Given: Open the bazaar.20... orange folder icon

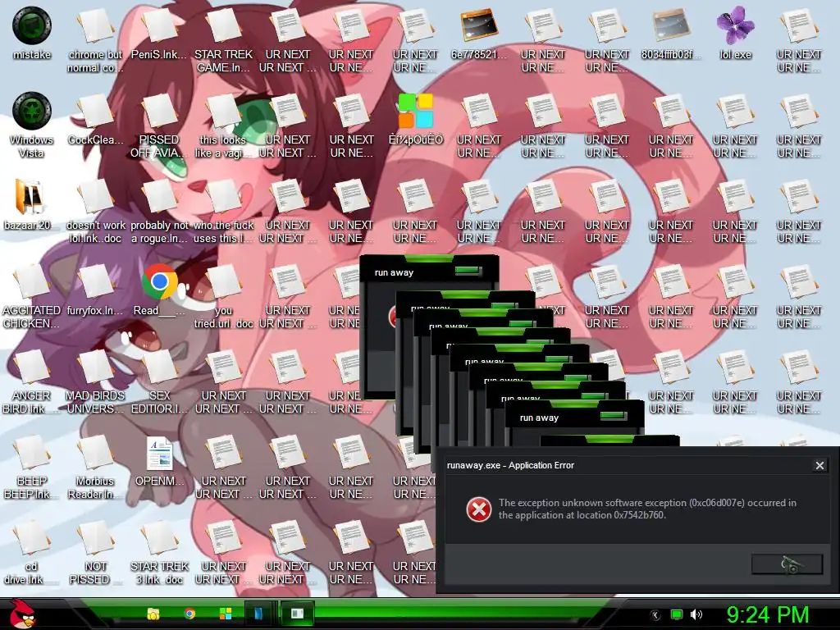Looking at the screenshot, I should click(x=30, y=204).
